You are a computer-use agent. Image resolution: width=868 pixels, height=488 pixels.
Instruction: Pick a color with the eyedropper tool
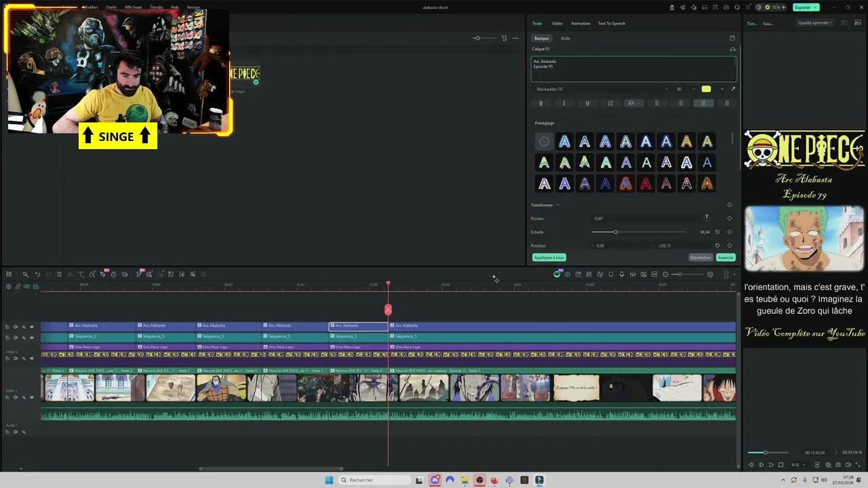coord(733,89)
